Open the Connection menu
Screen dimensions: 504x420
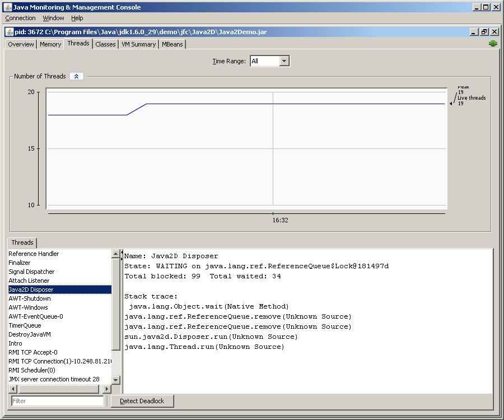20,18
